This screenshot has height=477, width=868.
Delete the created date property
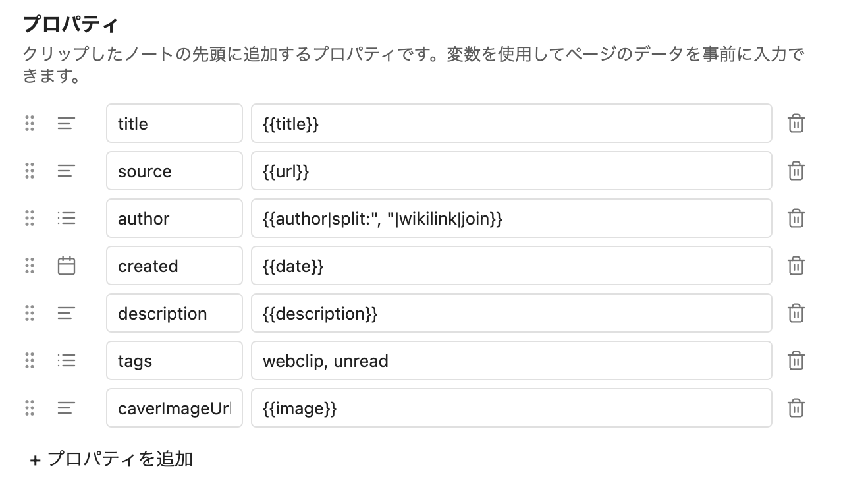coord(796,266)
